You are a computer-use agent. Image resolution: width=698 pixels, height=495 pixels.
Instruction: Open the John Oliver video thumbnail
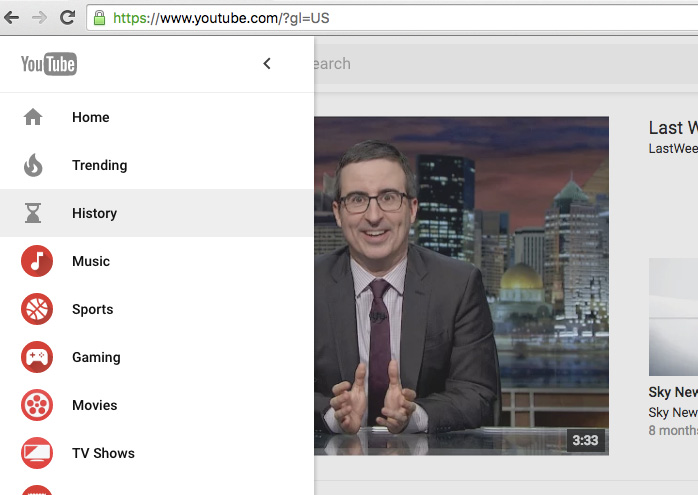tap(461, 285)
